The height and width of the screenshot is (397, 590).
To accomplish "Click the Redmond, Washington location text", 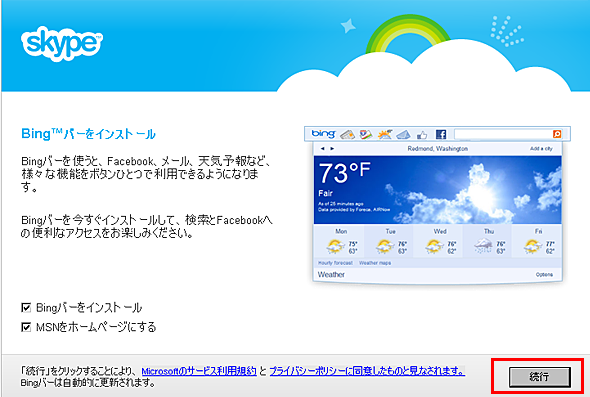I will point(438,149).
